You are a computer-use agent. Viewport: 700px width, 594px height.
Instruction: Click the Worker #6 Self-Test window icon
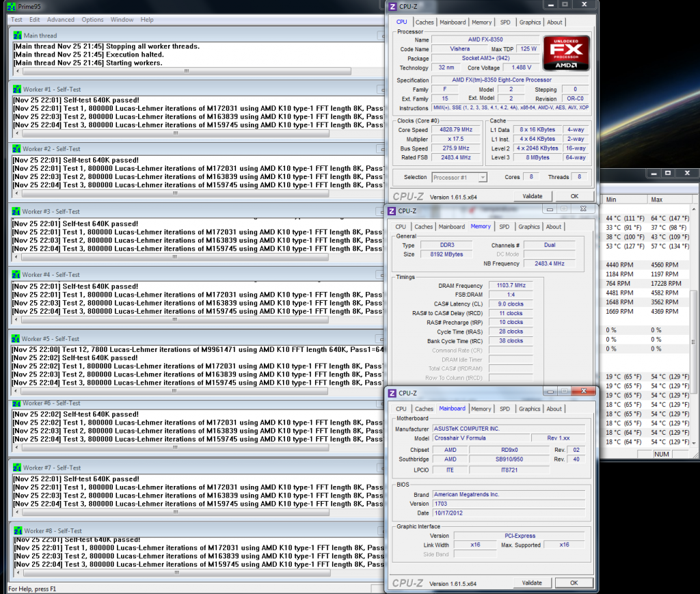16,403
